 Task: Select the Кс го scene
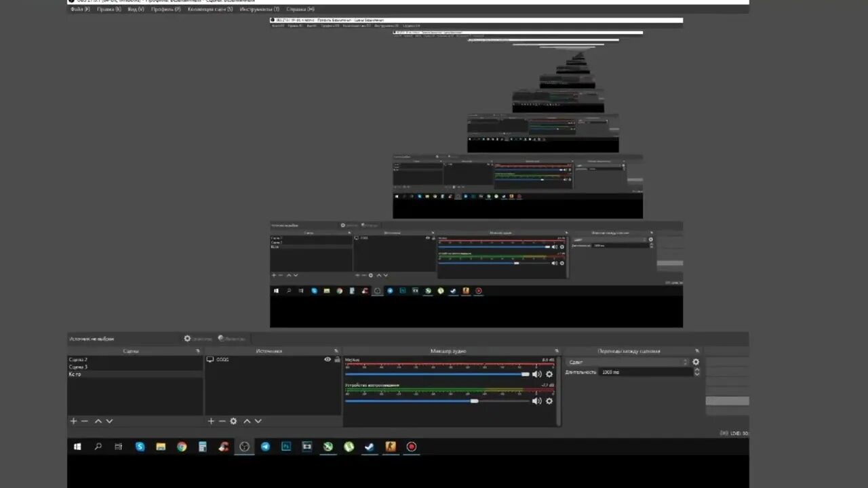click(135, 374)
